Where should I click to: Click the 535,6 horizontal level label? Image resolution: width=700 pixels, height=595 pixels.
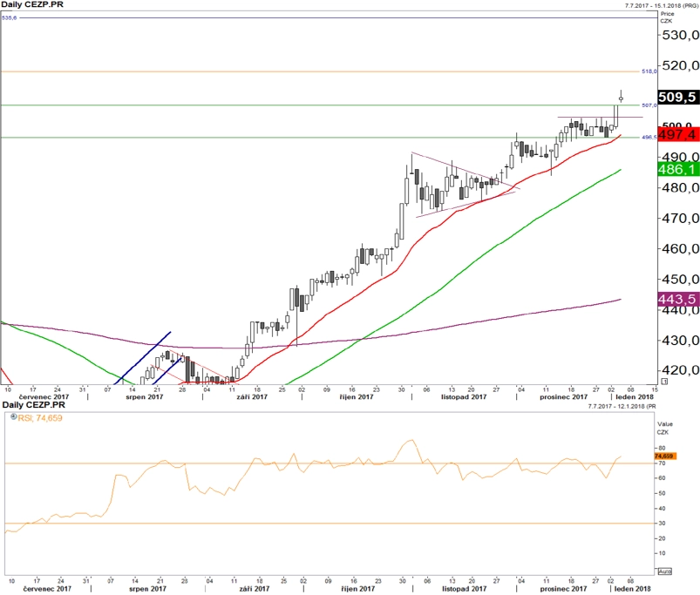pyautogui.click(x=10, y=17)
